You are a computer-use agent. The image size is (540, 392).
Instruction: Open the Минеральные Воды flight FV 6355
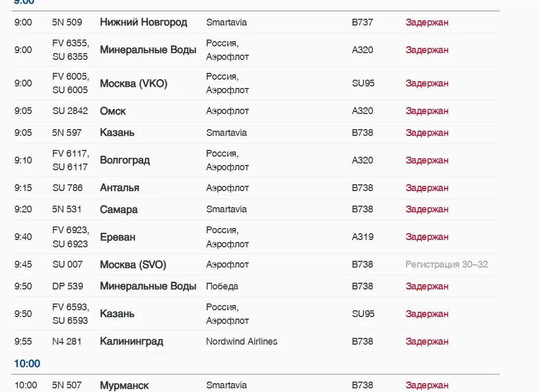[x=148, y=50]
